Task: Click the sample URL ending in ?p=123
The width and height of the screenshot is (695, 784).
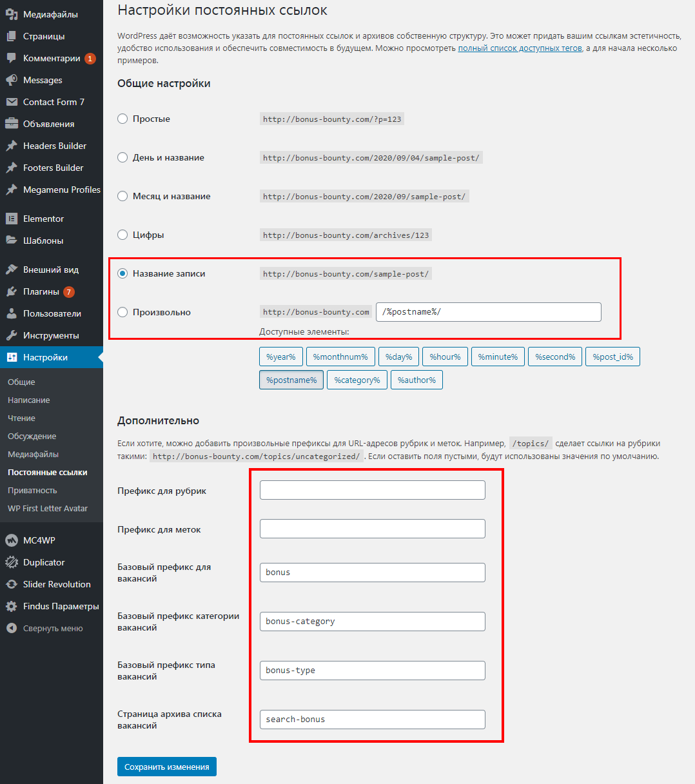Action: [x=332, y=119]
